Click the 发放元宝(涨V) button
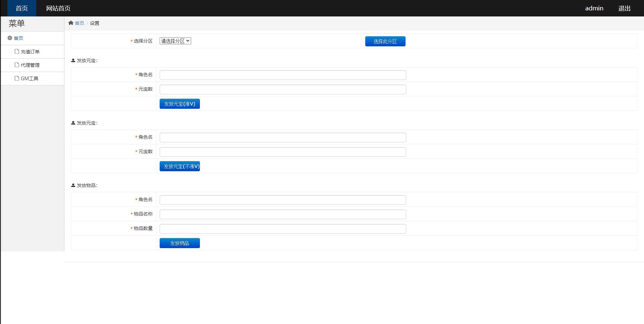Viewport: 644px width, 324px height. pos(179,104)
